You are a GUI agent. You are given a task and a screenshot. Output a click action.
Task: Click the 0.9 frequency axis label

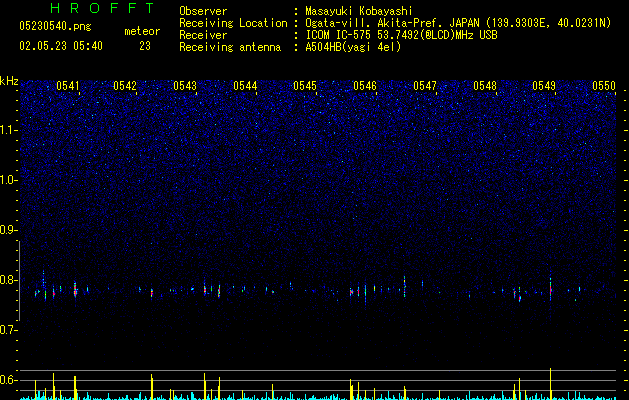8,230
